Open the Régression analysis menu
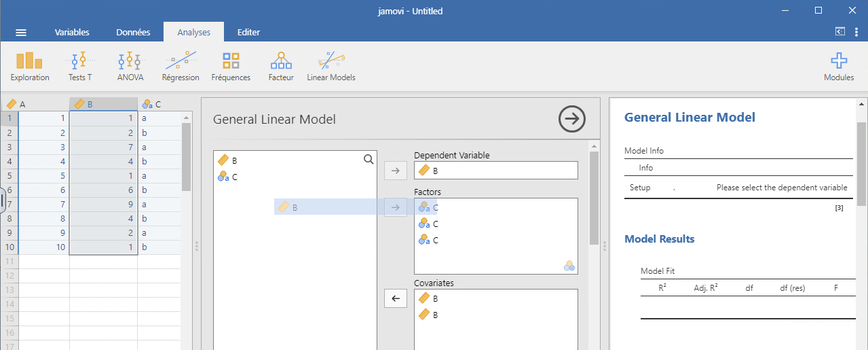The width and height of the screenshot is (868, 350). pyautogui.click(x=181, y=67)
